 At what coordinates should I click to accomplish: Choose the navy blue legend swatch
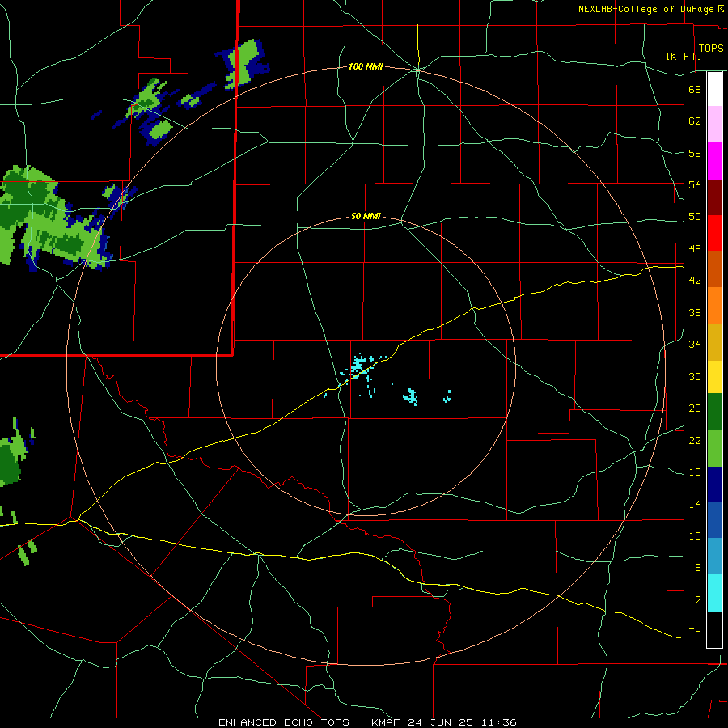[x=714, y=485]
